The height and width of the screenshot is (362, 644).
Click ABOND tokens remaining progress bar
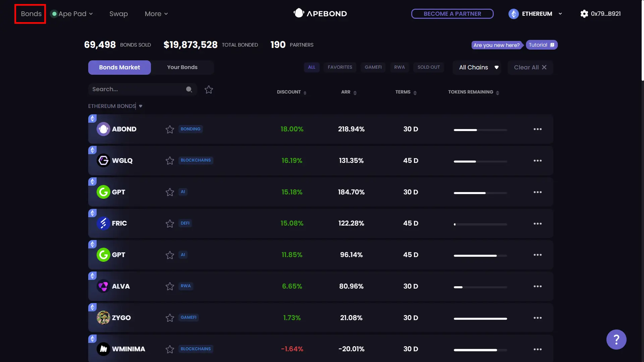pos(480,130)
